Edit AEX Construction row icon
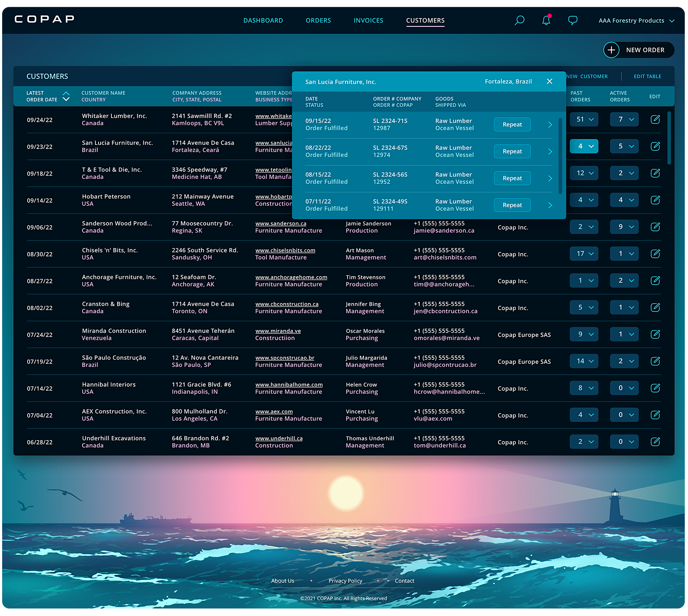This screenshot has width=688, height=616. click(x=655, y=415)
